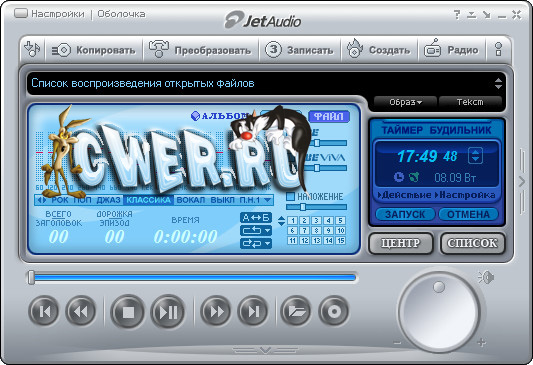Open files using the folder icon button
The image size is (533, 365).
295,311
